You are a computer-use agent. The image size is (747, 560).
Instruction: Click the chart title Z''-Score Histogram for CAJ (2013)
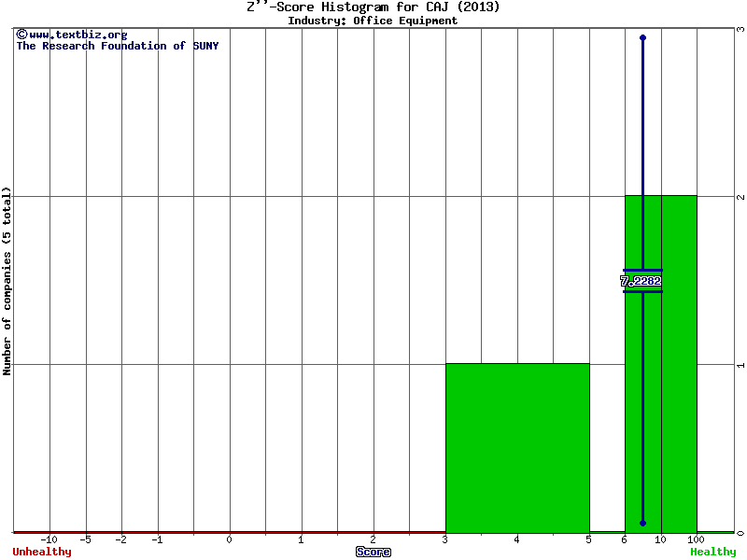click(373, 7)
